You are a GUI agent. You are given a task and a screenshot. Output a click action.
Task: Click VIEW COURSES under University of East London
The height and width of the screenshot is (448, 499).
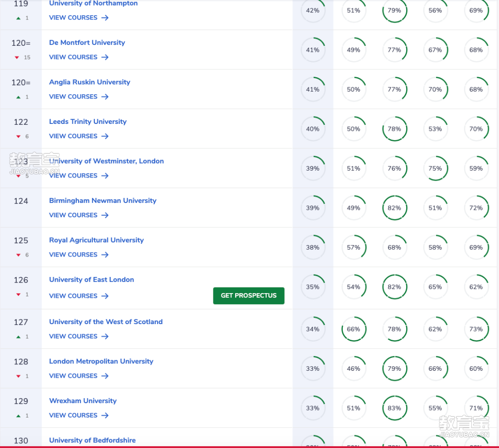pos(79,296)
